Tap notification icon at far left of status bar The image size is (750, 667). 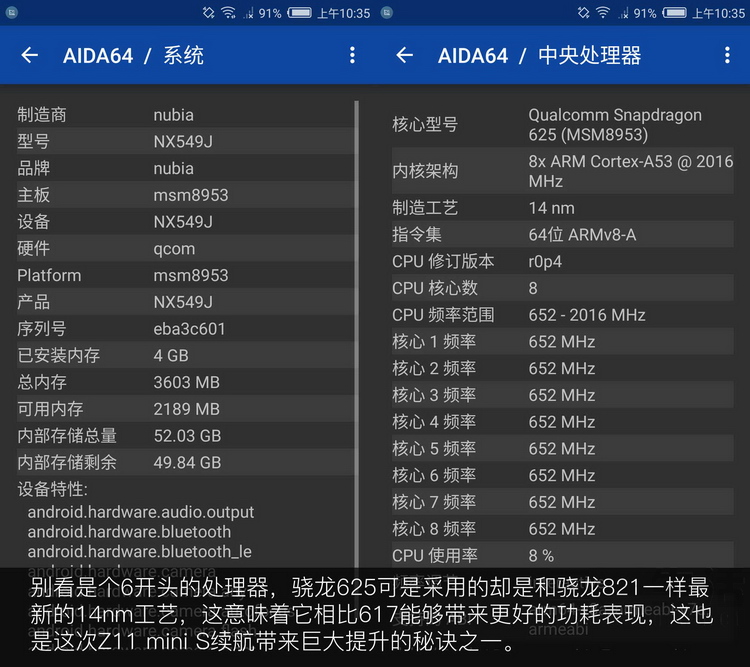click(x=12, y=12)
